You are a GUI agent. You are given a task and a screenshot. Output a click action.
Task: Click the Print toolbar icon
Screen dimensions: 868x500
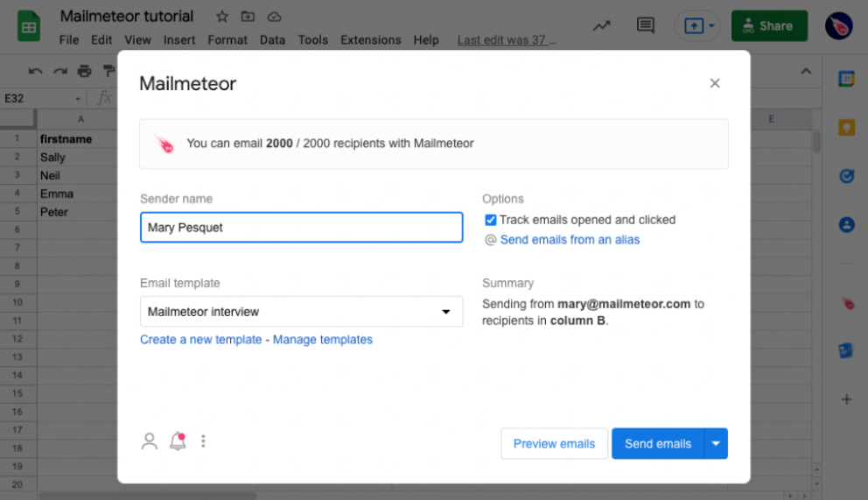pyautogui.click(x=84, y=71)
